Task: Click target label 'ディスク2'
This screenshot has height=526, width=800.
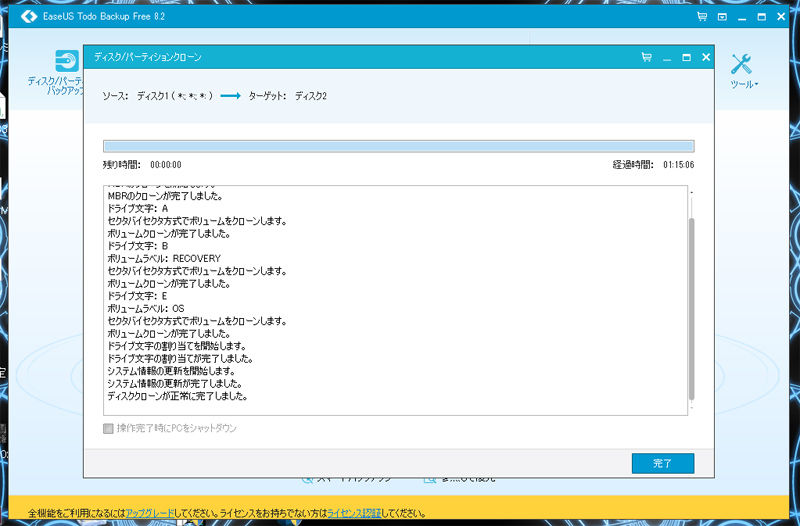Action: pyautogui.click(x=311, y=96)
